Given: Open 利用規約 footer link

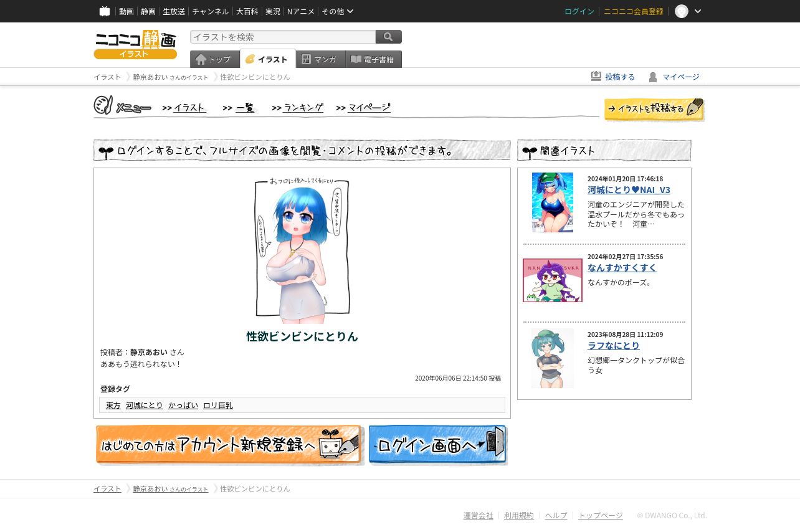Looking at the screenshot, I should [x=519, y=516].
